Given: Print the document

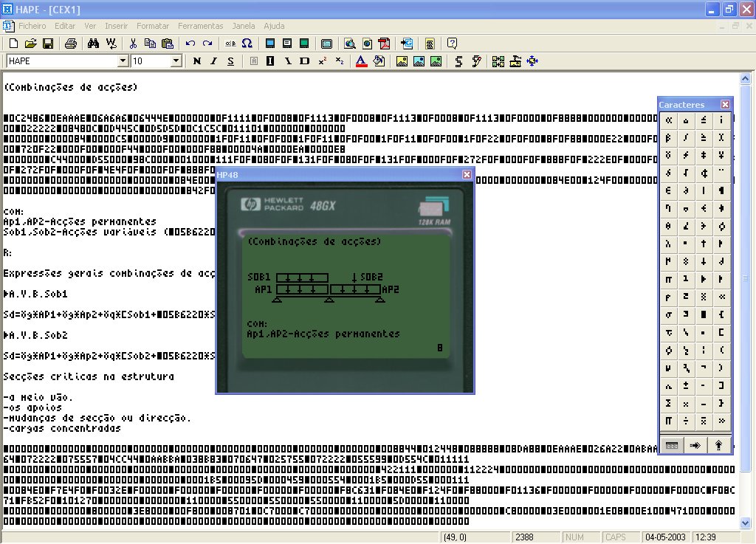Looking at the screenshot, I should point(70,44).
